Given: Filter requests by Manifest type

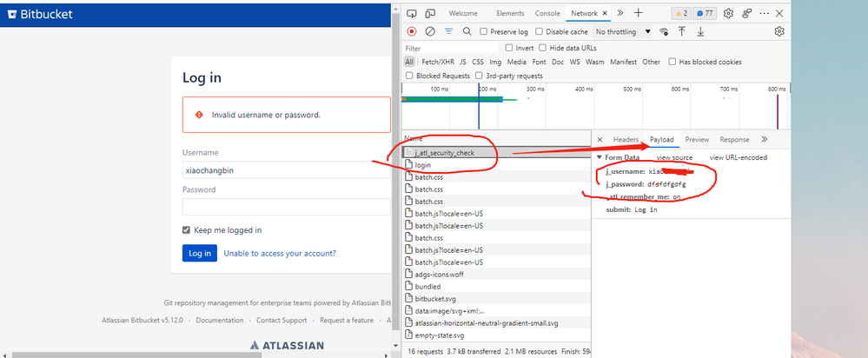Looking at the screenshot, I should (x=623, y=62).
